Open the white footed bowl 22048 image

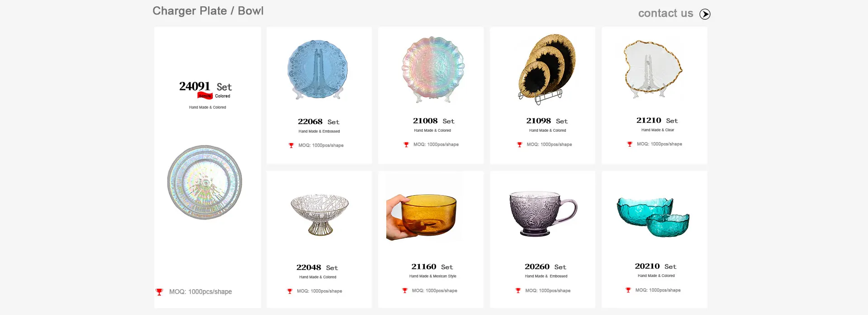click(x=320, y=215)
